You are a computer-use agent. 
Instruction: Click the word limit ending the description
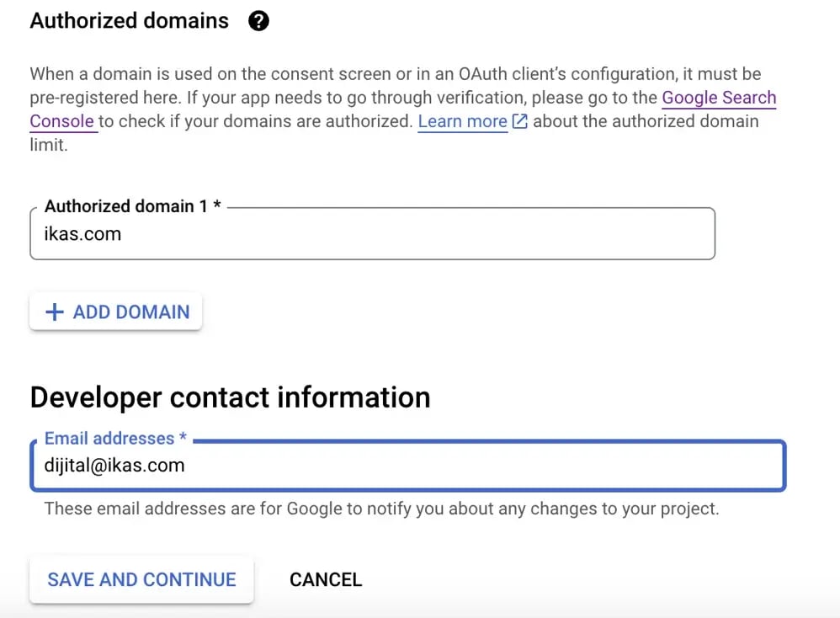pyautogui.click(x=49, y=145)
